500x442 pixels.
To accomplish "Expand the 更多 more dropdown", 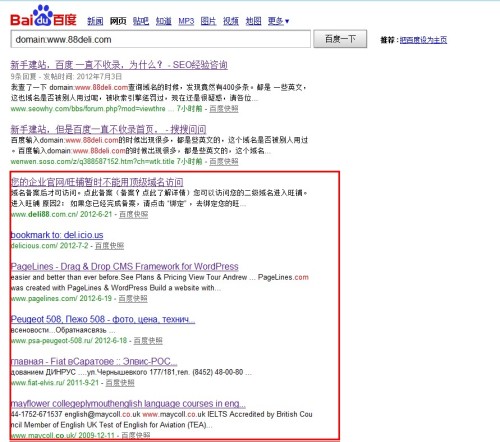I will pos(278,21).
